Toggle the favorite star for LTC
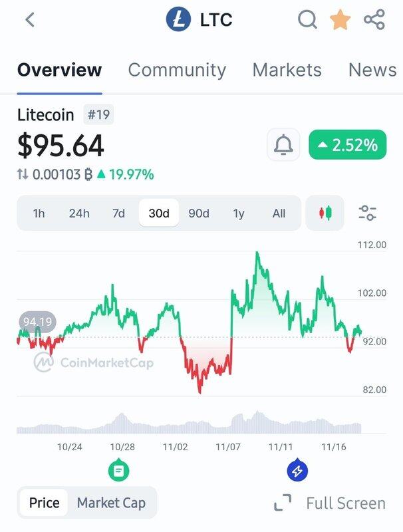Viewport: 403px width, 532px height. (x=340, y=19)
